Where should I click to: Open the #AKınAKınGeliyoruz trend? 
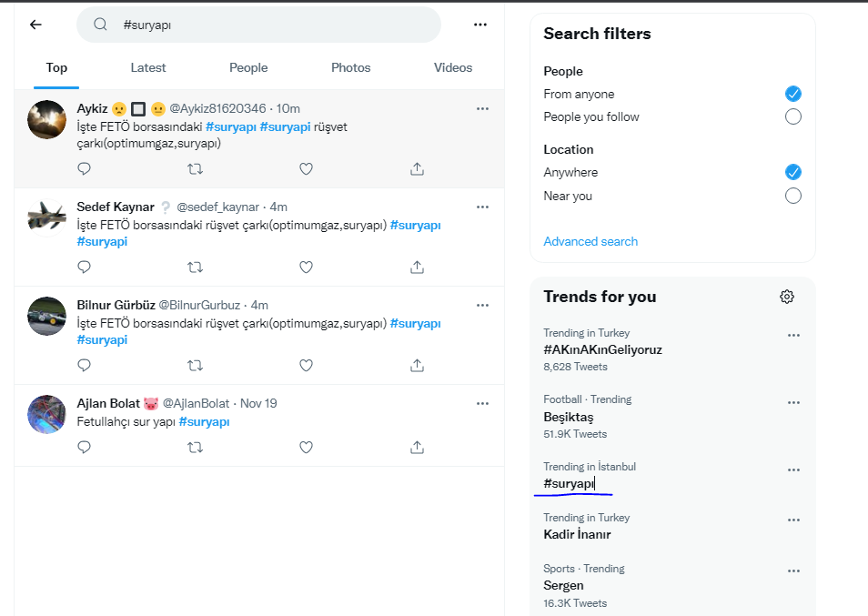click(x=603, y=349)
